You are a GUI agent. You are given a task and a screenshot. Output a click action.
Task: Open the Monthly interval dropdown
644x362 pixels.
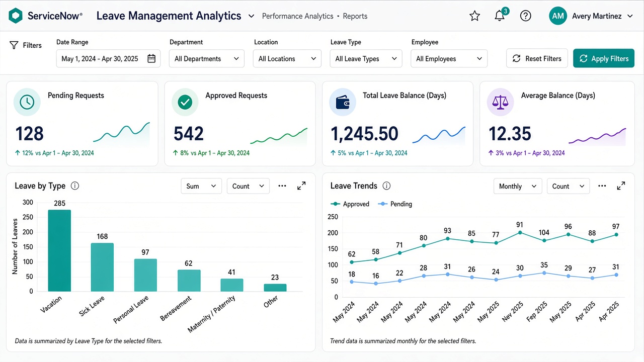(518, 186)
